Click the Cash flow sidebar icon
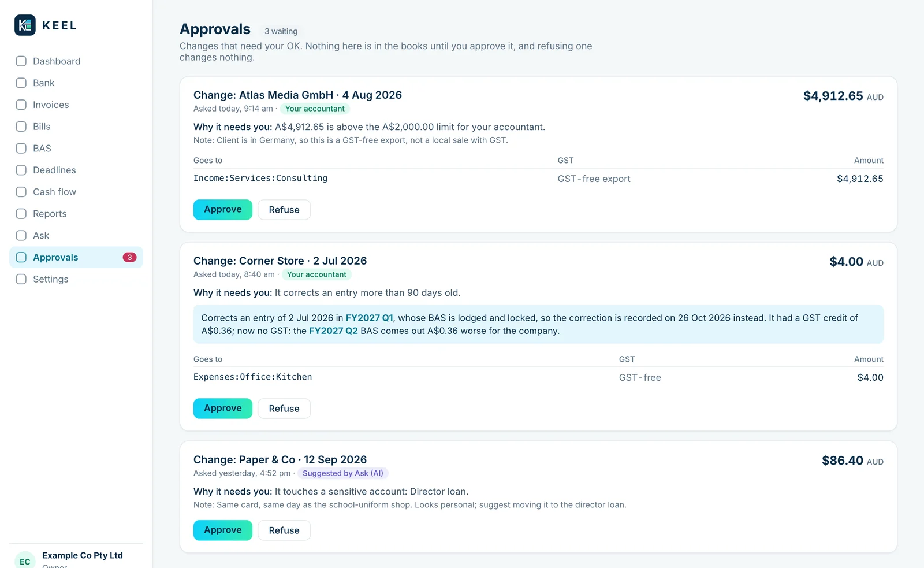This screenshot has width=924, height=568. (21, 192)
